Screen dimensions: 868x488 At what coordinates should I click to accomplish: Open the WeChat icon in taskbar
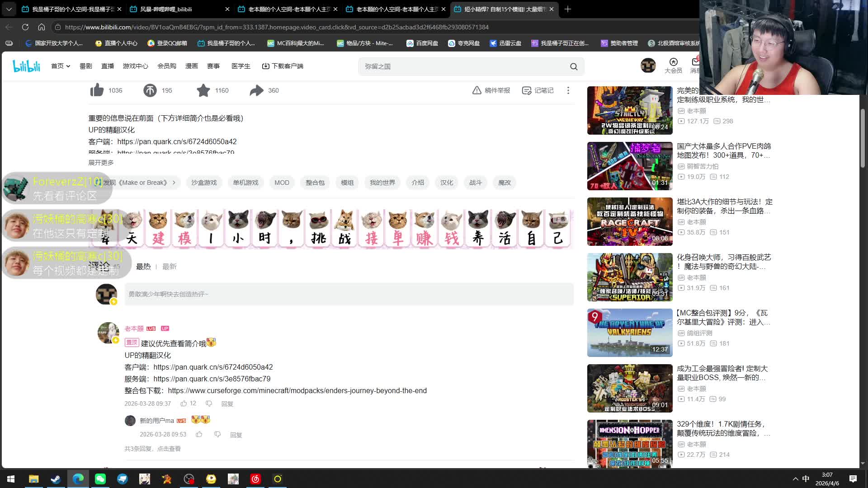100,479
